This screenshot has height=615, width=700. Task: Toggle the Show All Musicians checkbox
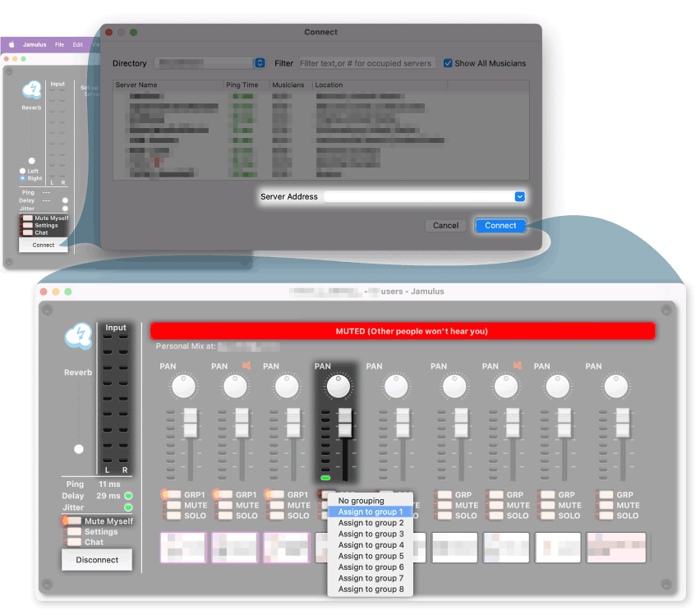click(x=448, y=63)
